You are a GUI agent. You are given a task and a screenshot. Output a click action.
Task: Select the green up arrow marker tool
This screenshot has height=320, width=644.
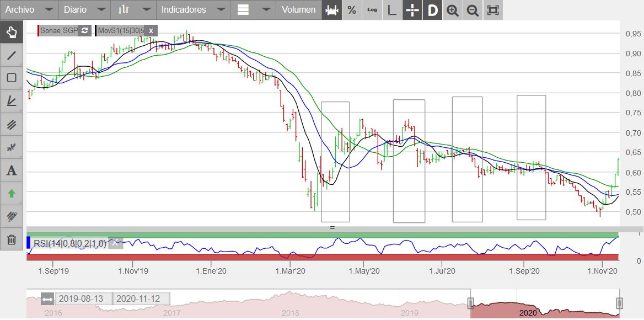(x=12, y=194)
